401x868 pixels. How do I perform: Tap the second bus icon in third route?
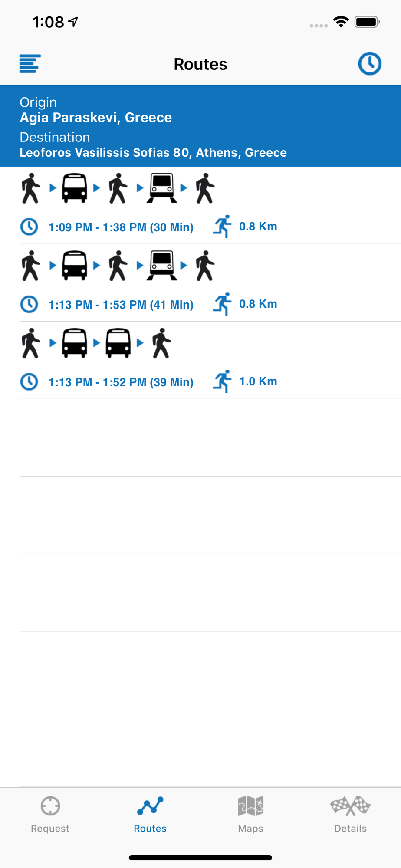(x=118, y=343)
